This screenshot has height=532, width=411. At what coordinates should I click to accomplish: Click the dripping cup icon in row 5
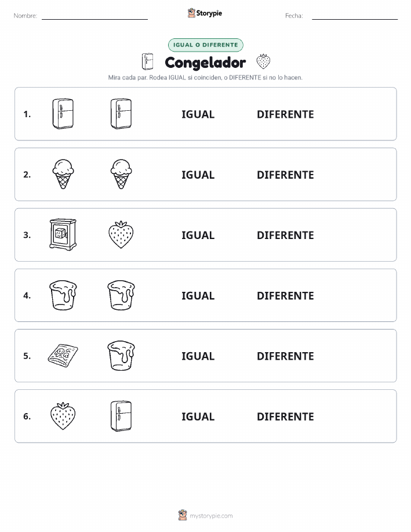[x=121, y=356]
